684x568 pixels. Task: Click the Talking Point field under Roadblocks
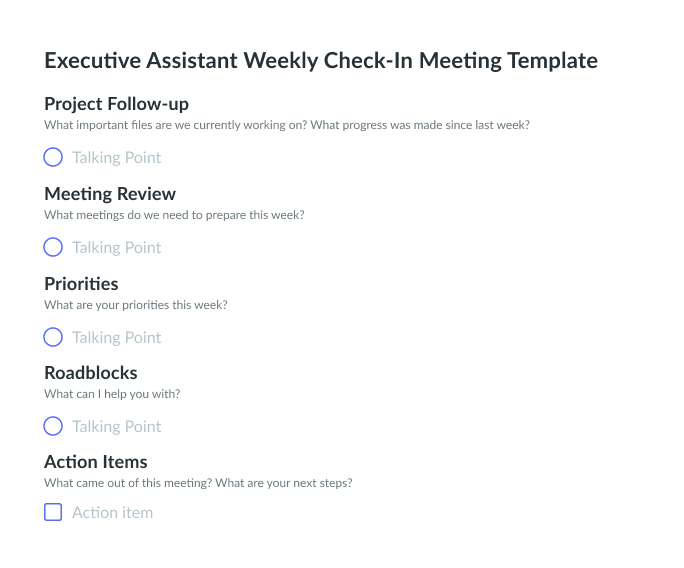coord(116,426)
